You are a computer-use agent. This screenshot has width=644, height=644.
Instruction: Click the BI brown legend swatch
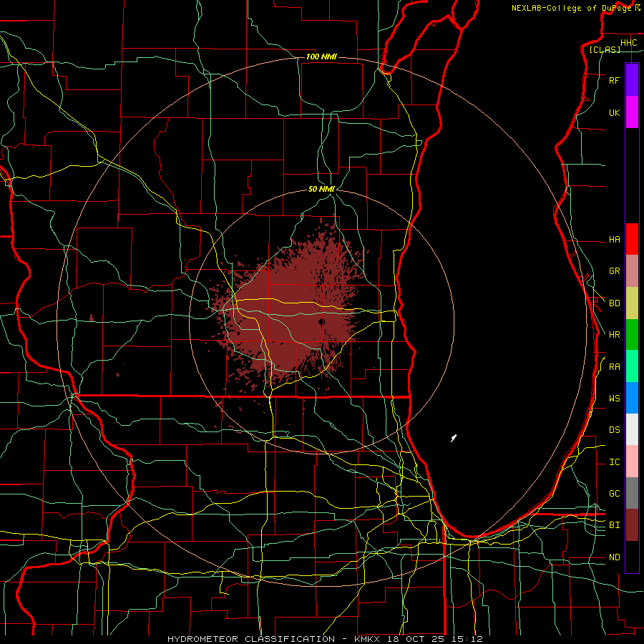click(632, 525)
